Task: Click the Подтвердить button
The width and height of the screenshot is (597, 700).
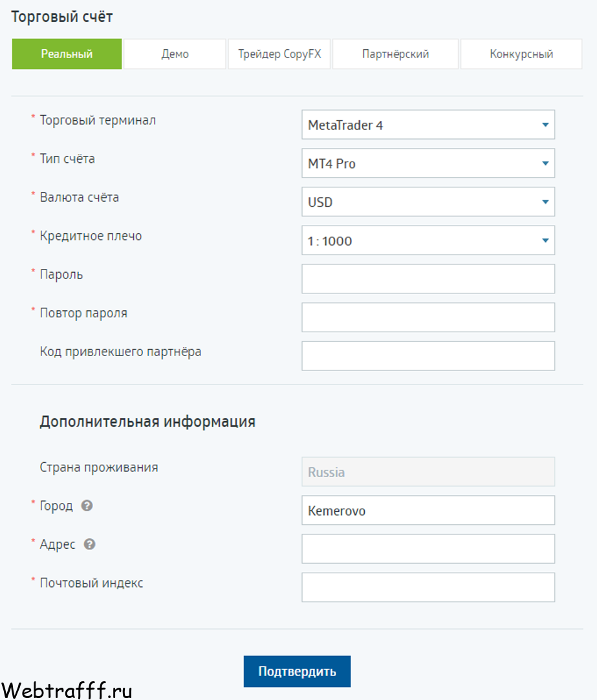Action: click(297, 672)
